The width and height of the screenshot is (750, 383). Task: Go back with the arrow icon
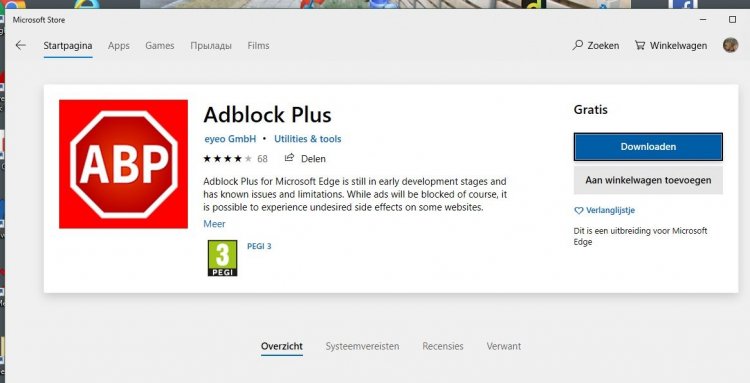click(x=20, y=45)
